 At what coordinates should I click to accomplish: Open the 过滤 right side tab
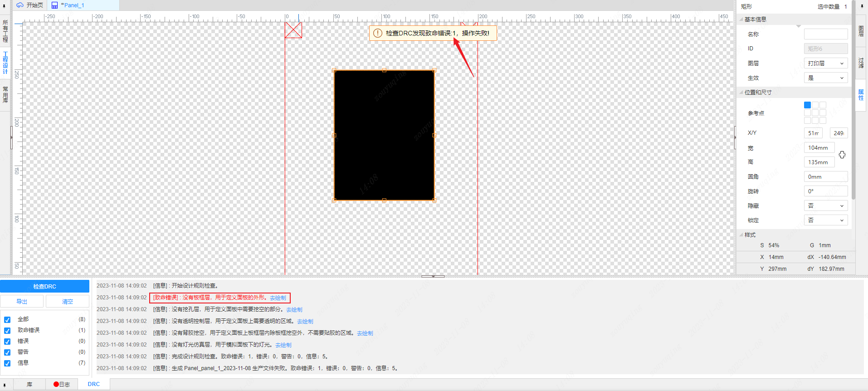[x=861, y=63]
